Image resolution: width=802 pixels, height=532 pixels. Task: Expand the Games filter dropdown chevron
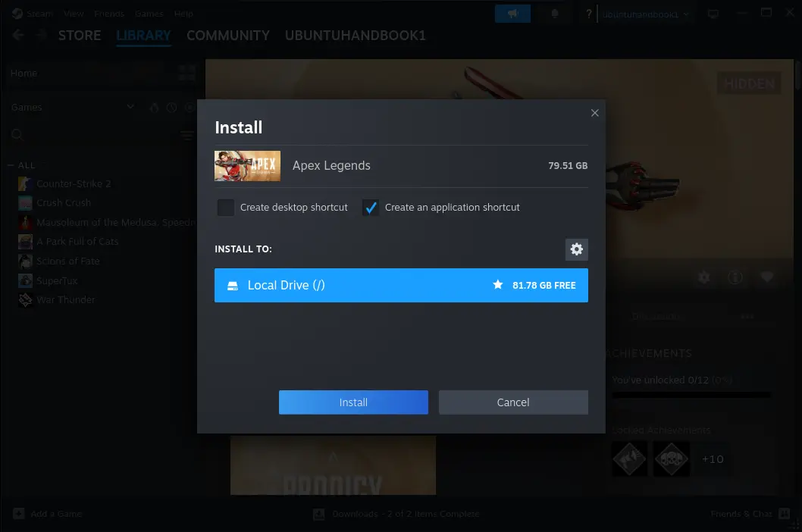point(130,107)
